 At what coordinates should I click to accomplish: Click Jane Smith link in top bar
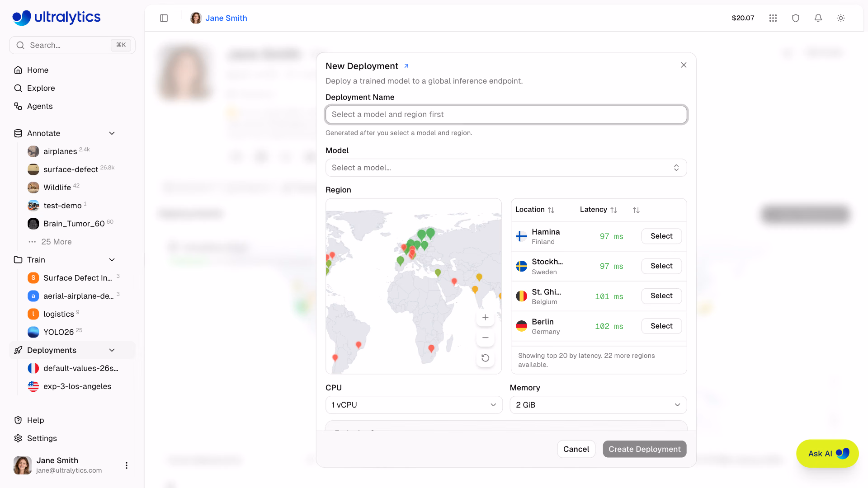[226, 18]
